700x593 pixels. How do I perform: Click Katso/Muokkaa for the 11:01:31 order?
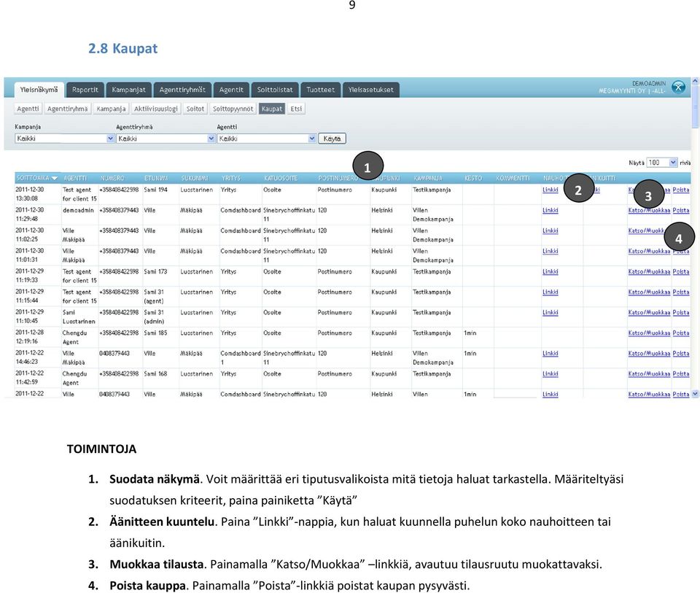pyautogui.click(x=649, y=252)
